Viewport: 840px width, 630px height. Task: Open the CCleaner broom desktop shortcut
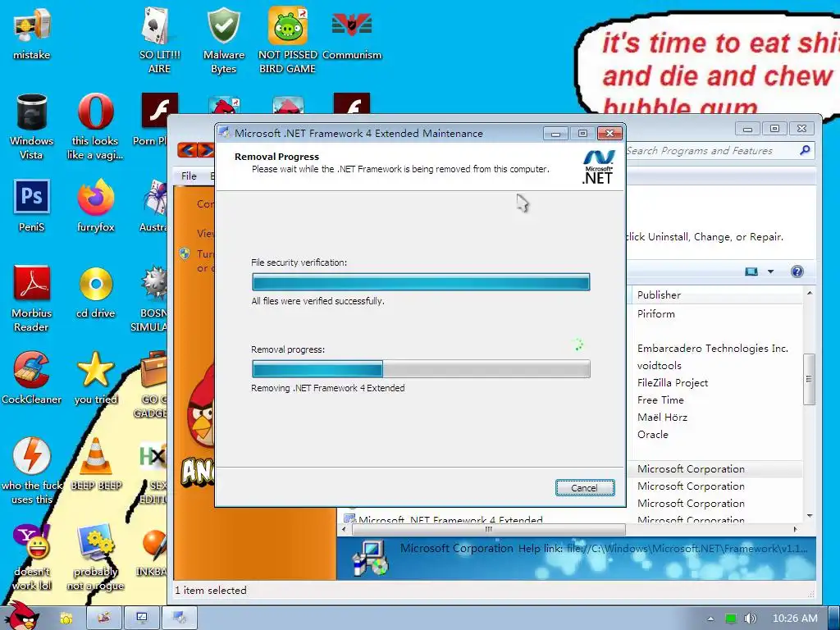pos(32,378)
